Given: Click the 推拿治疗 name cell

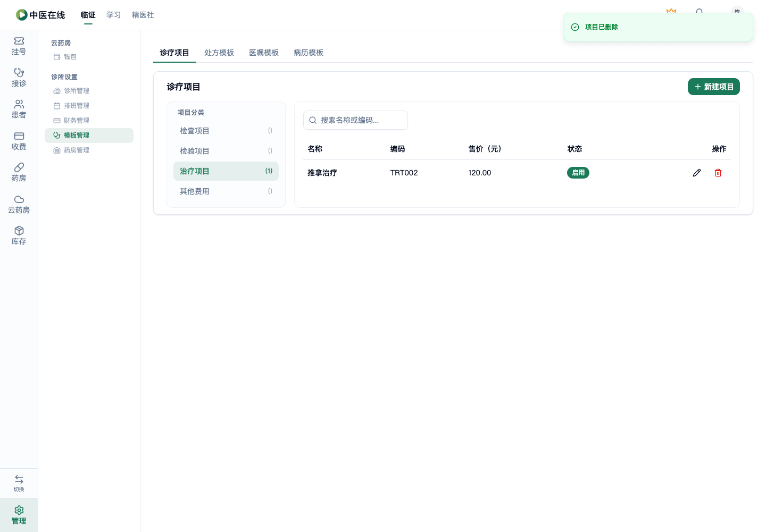Looking at the screenshot, I should pos(322,173).
